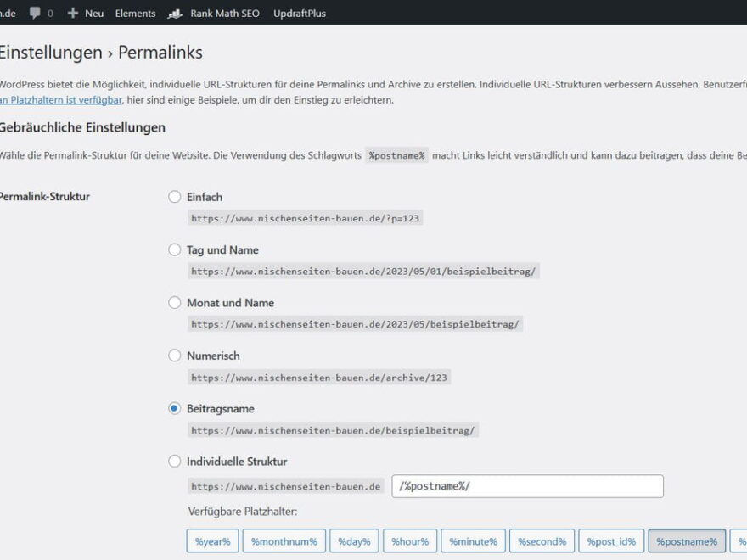Screen dimensions: 747x560
Task: Click the plus icon next to Neu
Action: pos(73,13)
